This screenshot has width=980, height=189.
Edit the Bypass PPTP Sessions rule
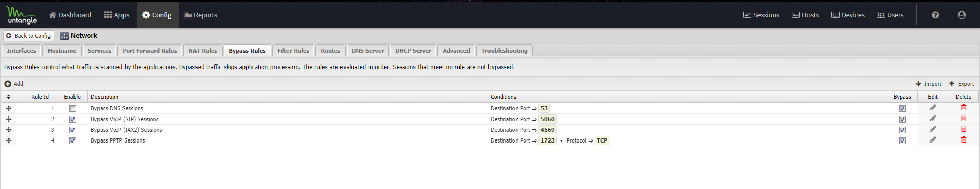point(933,140)
